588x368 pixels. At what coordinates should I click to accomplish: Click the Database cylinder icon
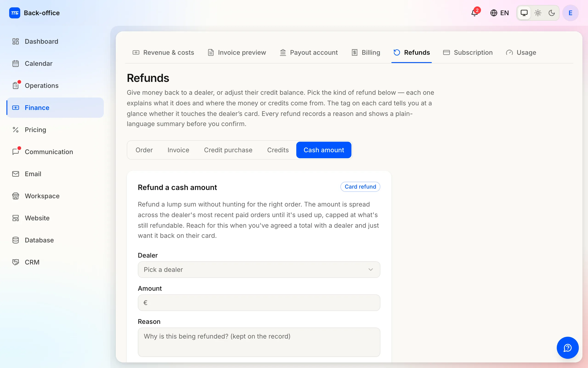click(x=16, y=240)
